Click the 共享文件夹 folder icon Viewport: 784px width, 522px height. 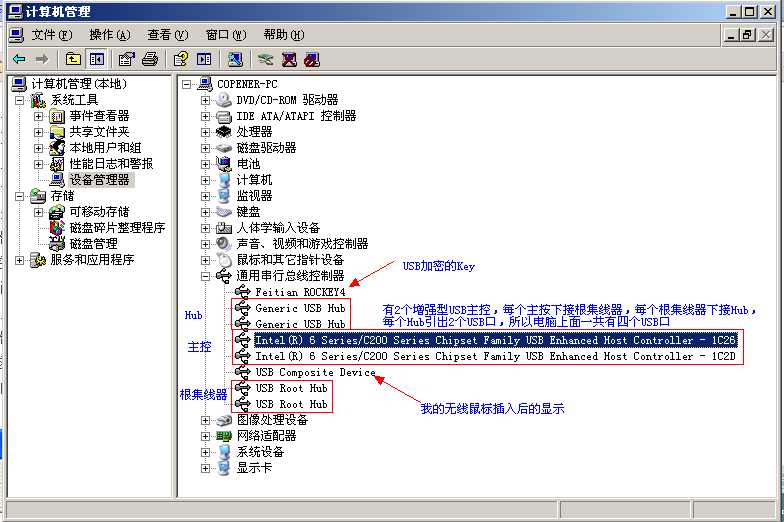pyautogui.click(x=57, y=132)
